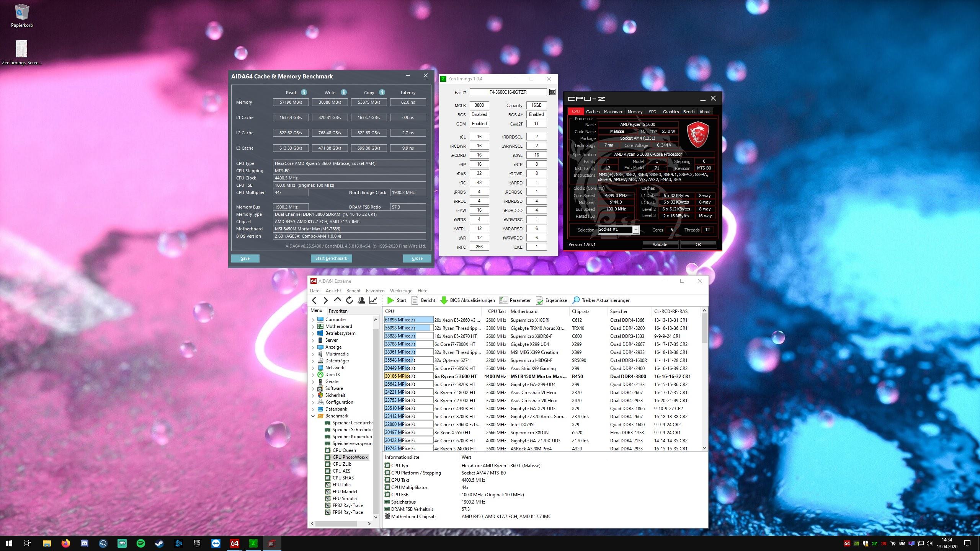Switch to ZenTimings taskbar icon
Image resolution: width=980 pixels, height=551 pixels.
253,543
